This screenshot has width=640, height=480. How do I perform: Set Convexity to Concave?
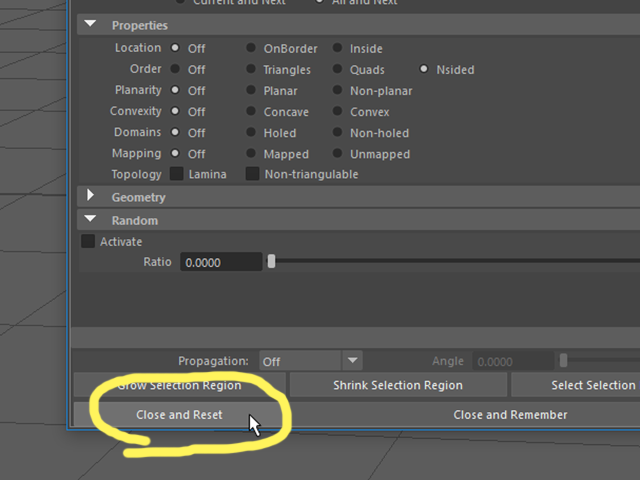pyautogui.click(x=251, y=111)
